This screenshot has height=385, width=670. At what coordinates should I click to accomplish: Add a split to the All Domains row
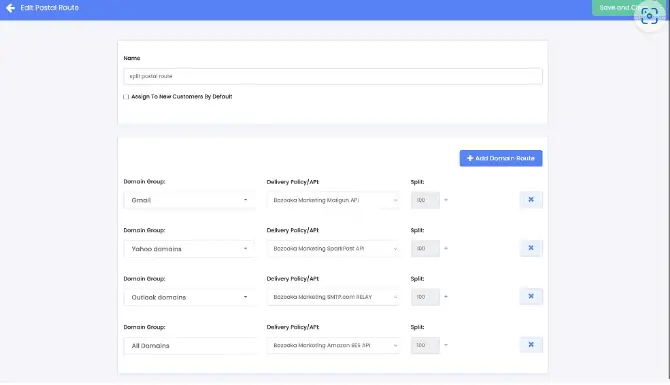coord(446,345)
